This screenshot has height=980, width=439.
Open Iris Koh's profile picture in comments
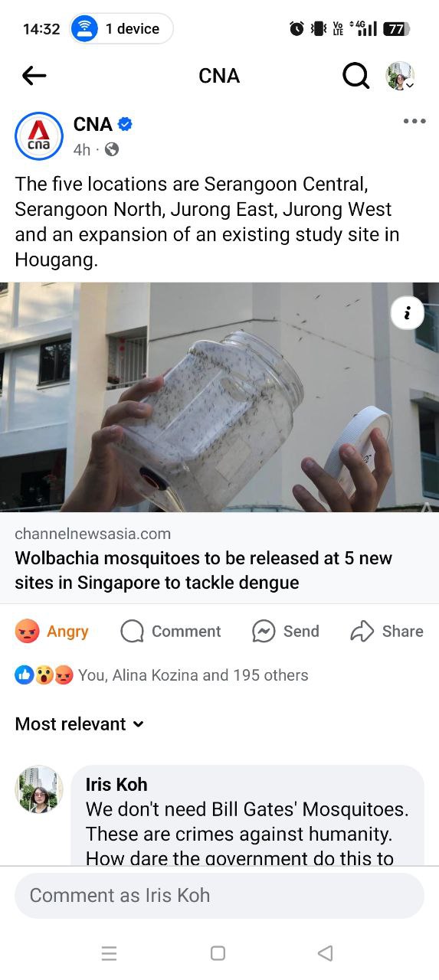(39, 789)
